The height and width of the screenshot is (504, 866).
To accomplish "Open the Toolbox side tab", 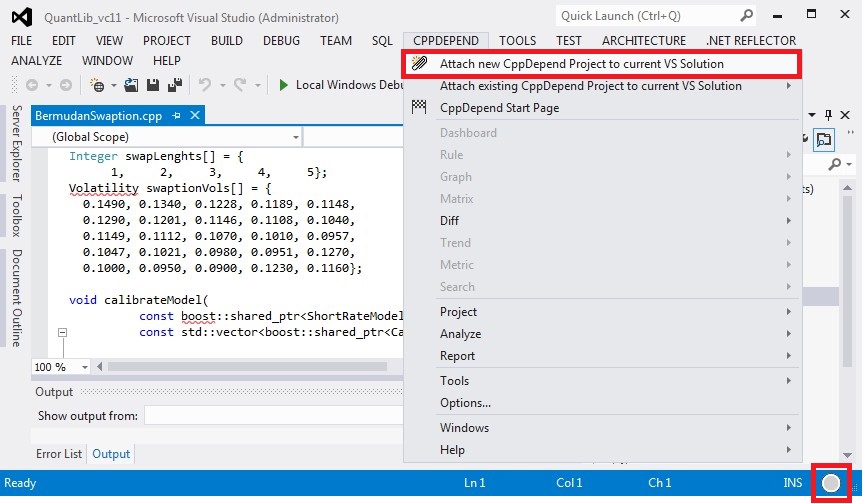I will point(17,215).
